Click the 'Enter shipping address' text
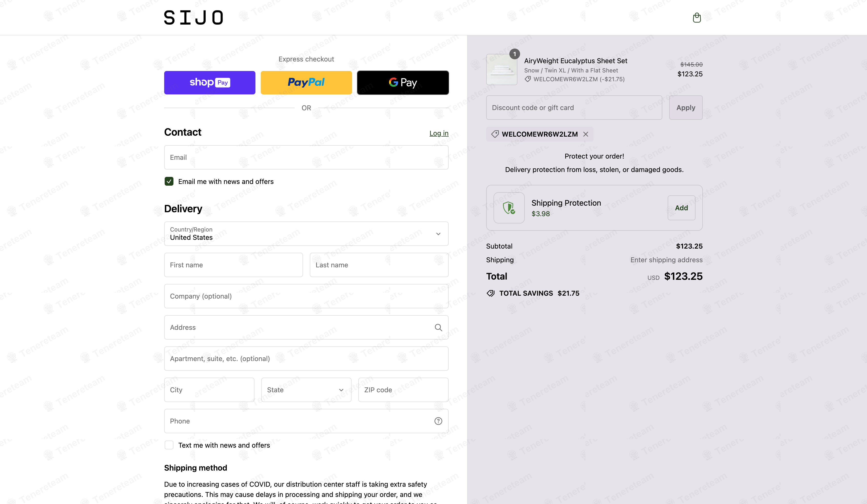 tap(666, 260)
